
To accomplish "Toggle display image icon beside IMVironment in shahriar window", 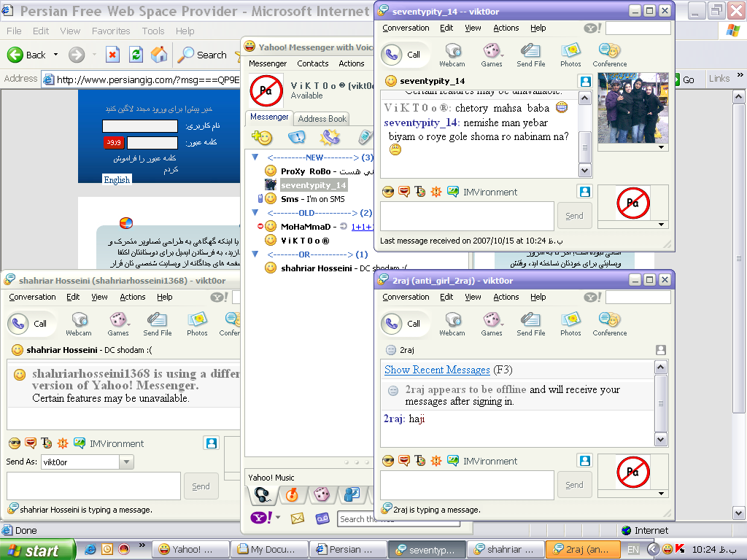I will [212, 443].
